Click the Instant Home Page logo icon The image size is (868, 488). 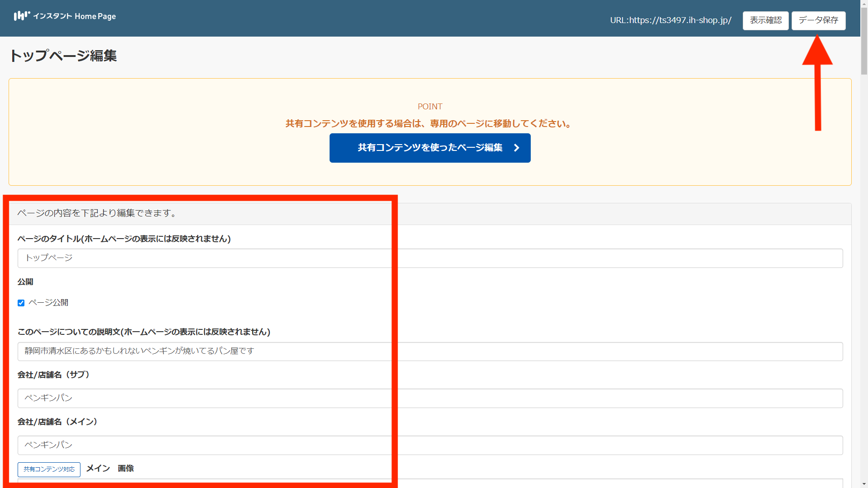(x=21, y=16)
